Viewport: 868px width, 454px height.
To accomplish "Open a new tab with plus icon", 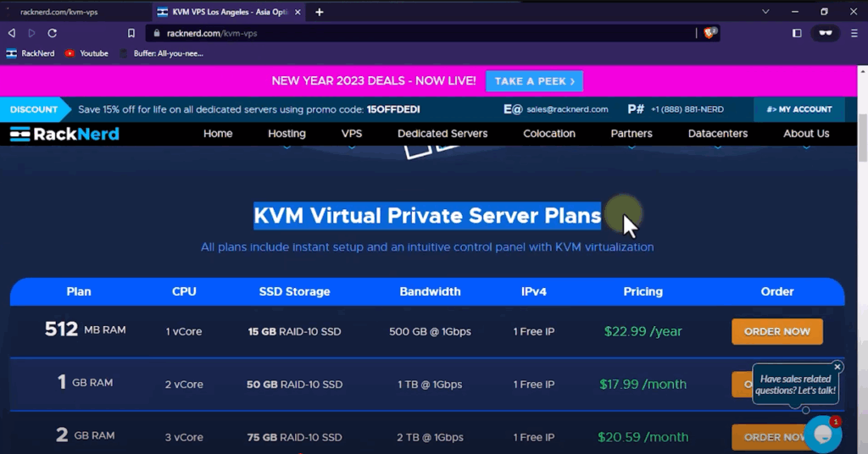I will (320, 12).
